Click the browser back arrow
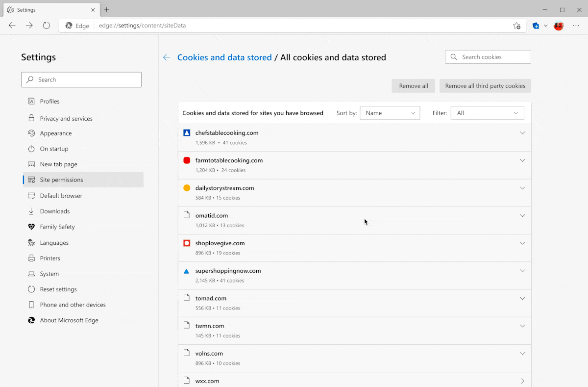 (x=12, y=26)
